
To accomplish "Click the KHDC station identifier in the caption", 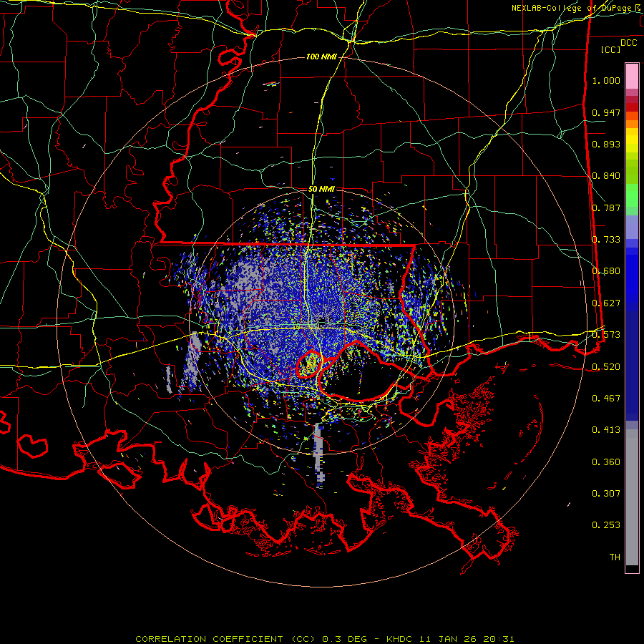I will tap(400, 639).
